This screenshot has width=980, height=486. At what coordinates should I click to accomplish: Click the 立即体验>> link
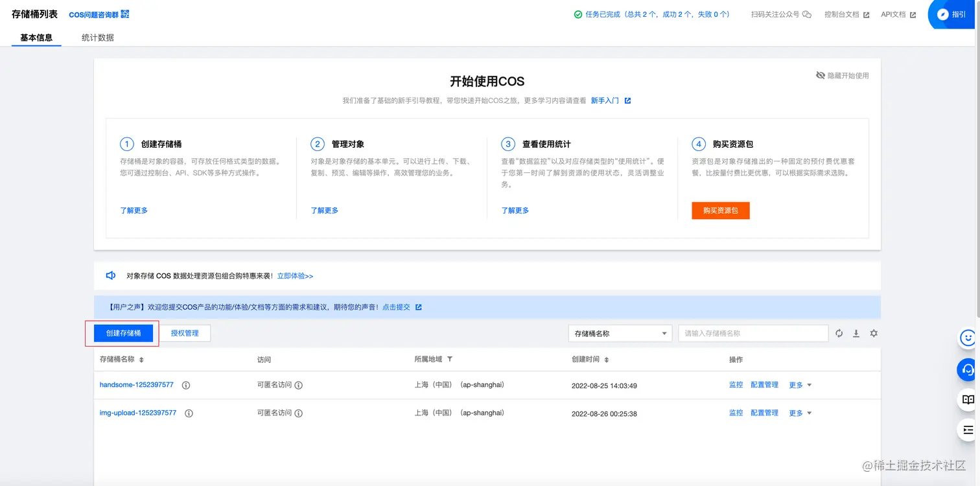[x=296, y=276]
